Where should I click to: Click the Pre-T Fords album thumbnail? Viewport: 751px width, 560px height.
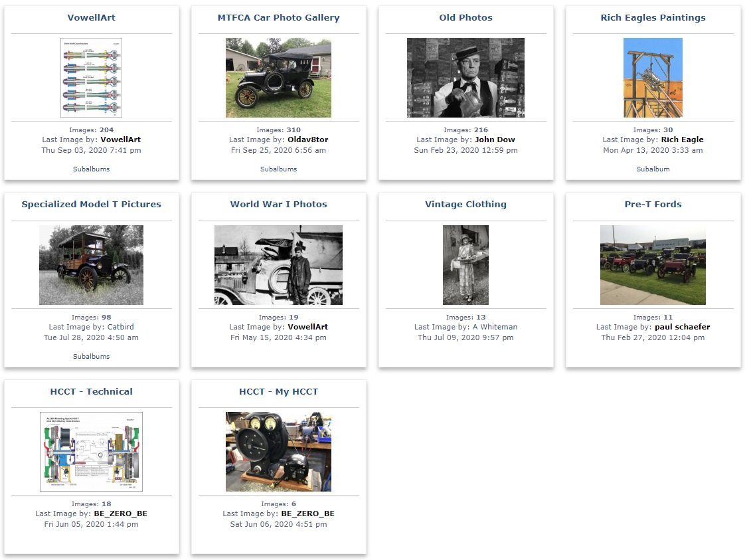pyautogui.click(x=653, y=265)
